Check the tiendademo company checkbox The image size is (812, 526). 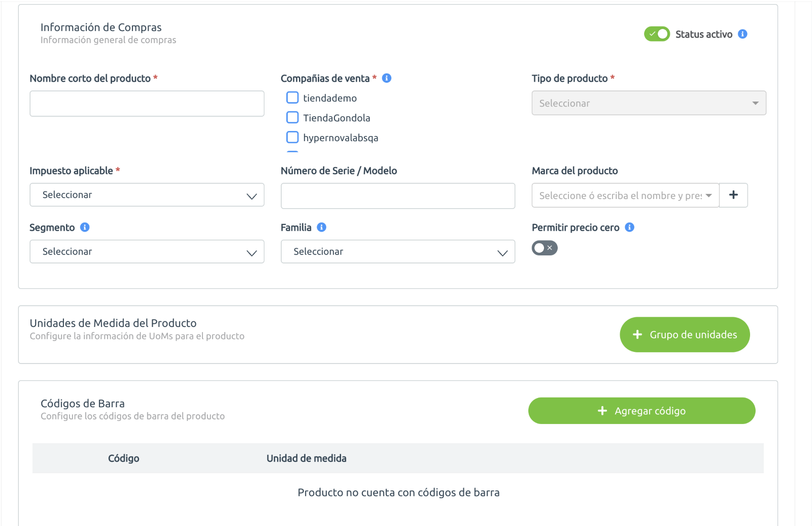[x=292, y=97]
